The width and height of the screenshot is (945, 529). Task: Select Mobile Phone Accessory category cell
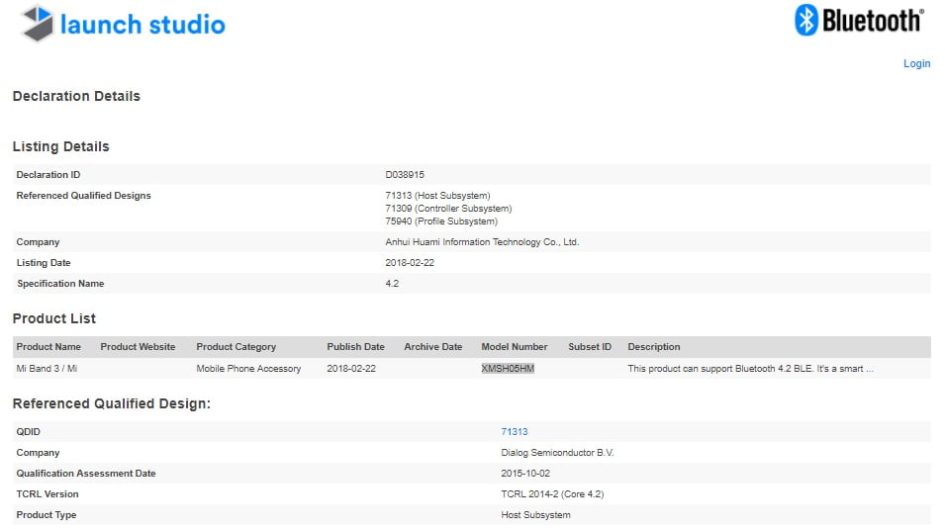248,368
